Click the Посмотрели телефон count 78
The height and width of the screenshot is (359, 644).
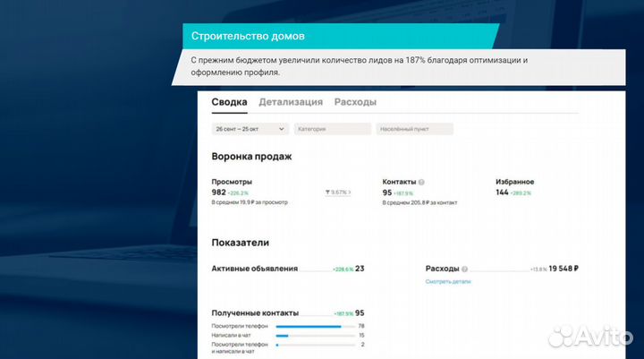361,326
